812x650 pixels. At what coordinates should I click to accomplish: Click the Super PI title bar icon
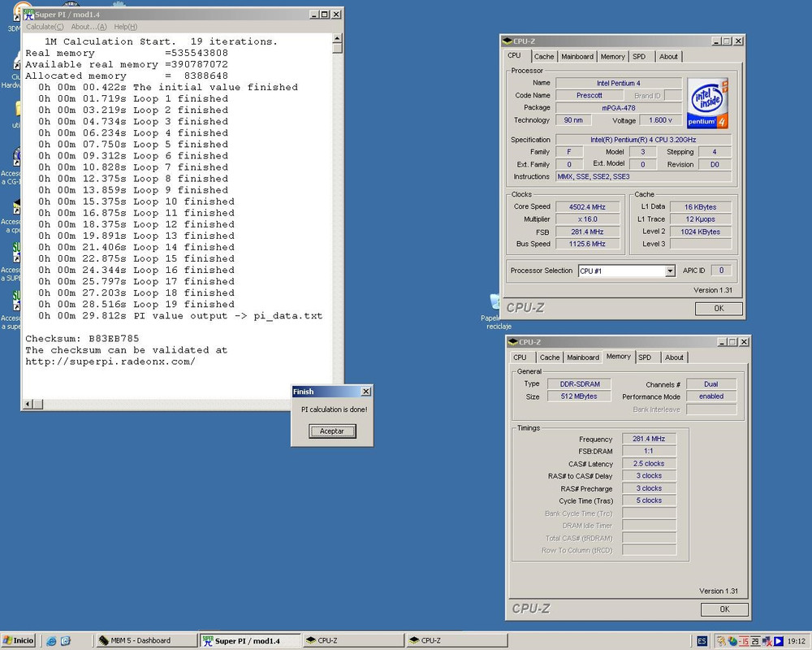click(x=28, y=14)
